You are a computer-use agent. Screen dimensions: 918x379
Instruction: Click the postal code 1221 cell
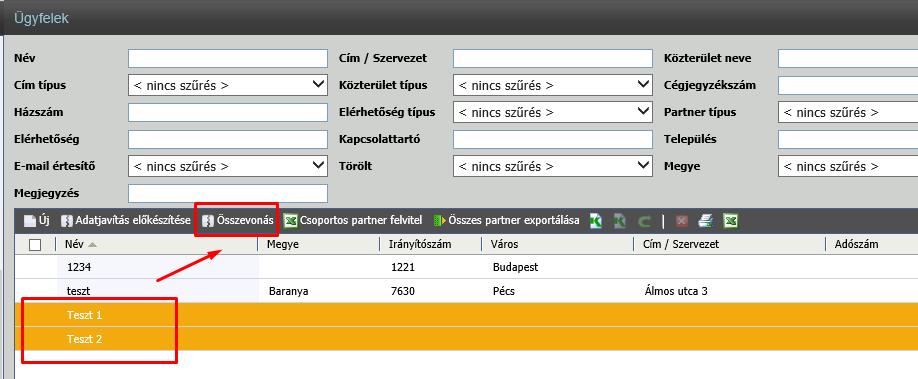(403, 267)
